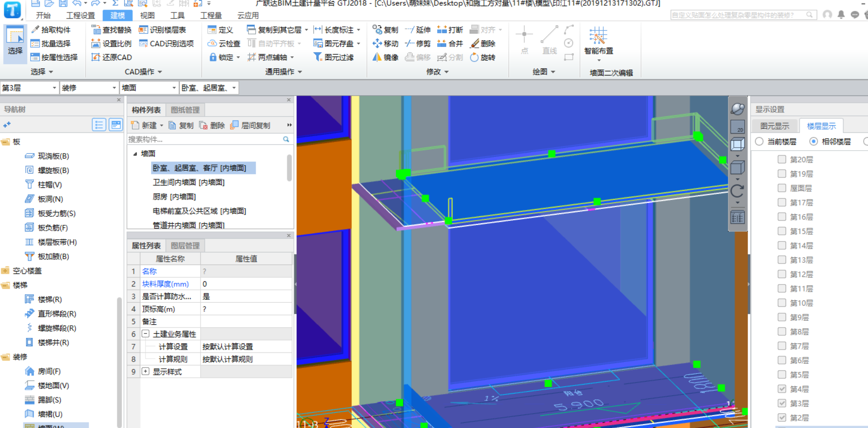This screenshot has height=428, width=868.
Task: Open the 批量选择 batch select tool
Action: coord(51,44)
